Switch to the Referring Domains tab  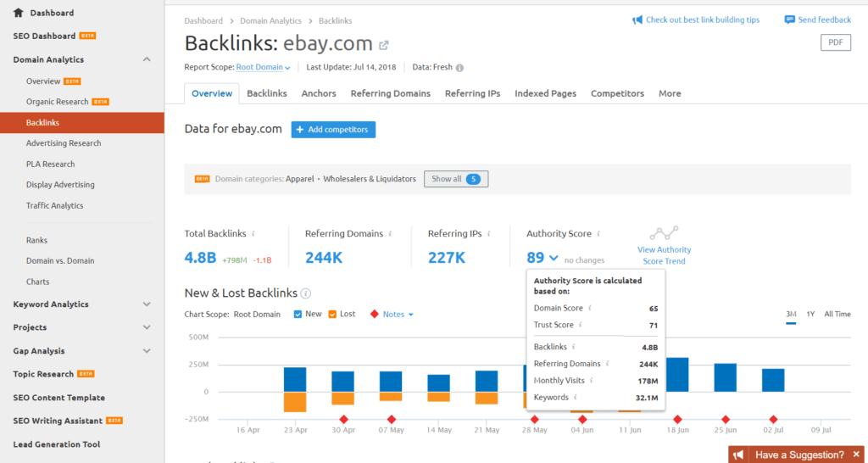tap(390, 93)
